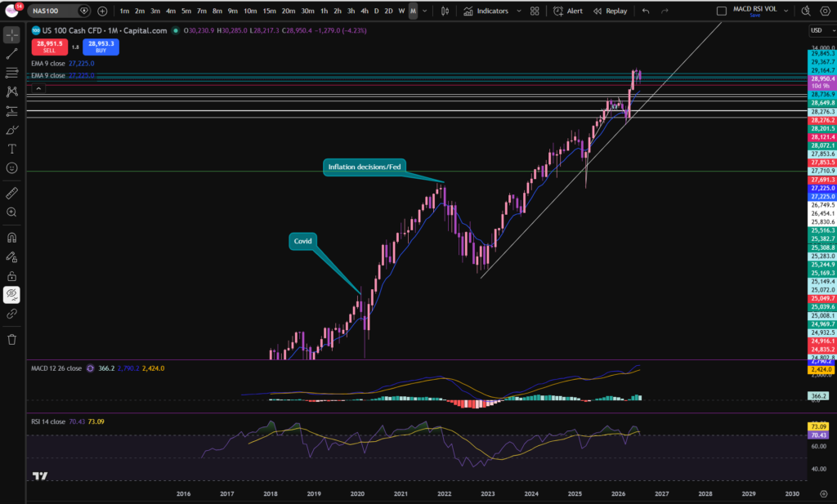
Task: Switch to the 1h timeframe
Action: [x=324, y=11]
